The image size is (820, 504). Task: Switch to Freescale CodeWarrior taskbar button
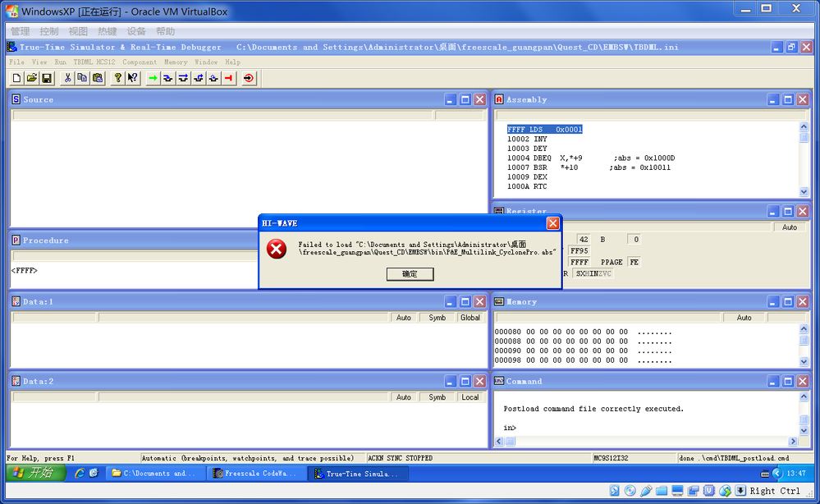pyautogui.click(x=256, y=473)
